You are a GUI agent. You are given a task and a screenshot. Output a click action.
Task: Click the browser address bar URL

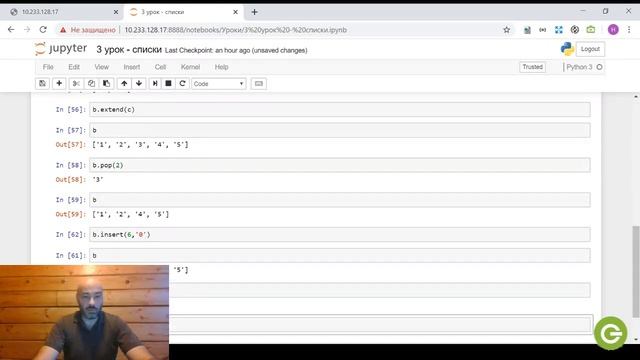coord(236,30)
